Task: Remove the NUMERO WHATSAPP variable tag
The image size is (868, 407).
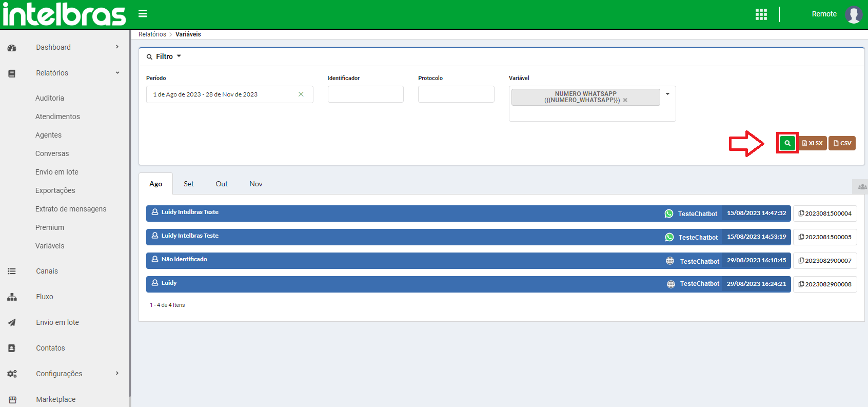Action: click(625, 100)
